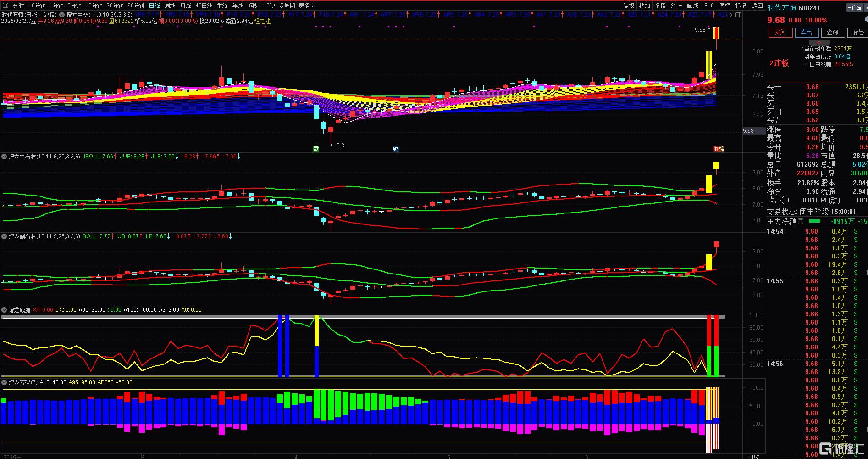Switch to 分时 intraday chart
Viewport: 868px width, 459px height.
[x=18, y=6]
